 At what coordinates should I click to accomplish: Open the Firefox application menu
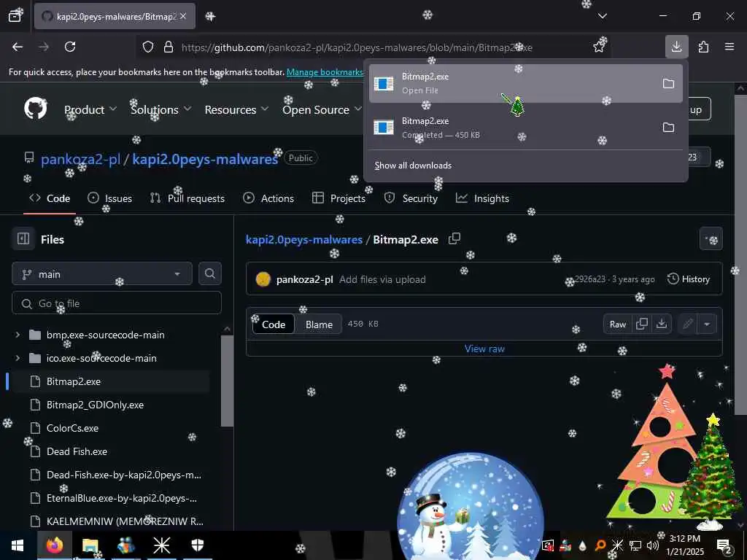729,47
